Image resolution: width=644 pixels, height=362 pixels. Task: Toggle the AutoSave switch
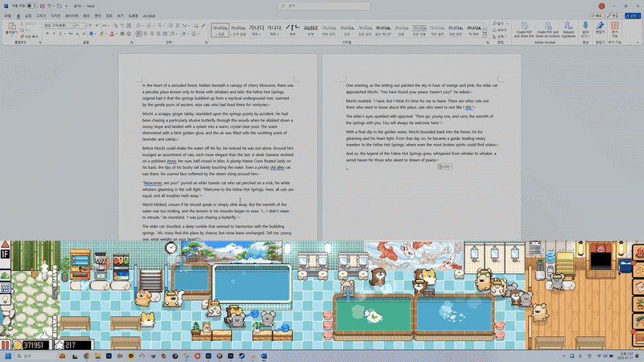(x=31, y=6)
